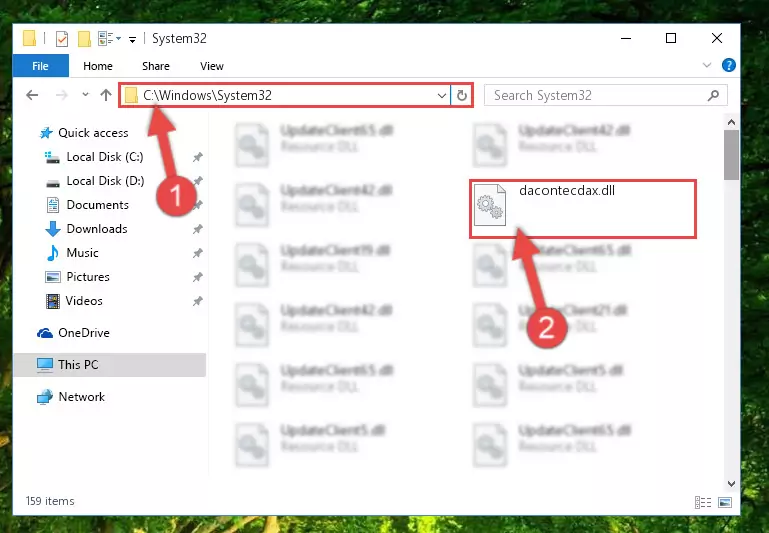769x533 pixels.
Task: Select This PC in navigation pane
Action: (x=110, y=365)
